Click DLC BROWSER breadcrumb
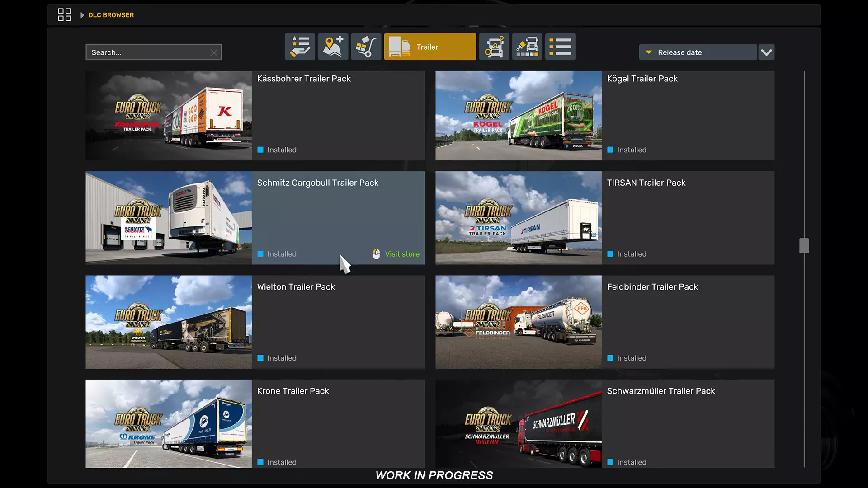The width and height of the screenshot is (868, 488). [111, 15]
